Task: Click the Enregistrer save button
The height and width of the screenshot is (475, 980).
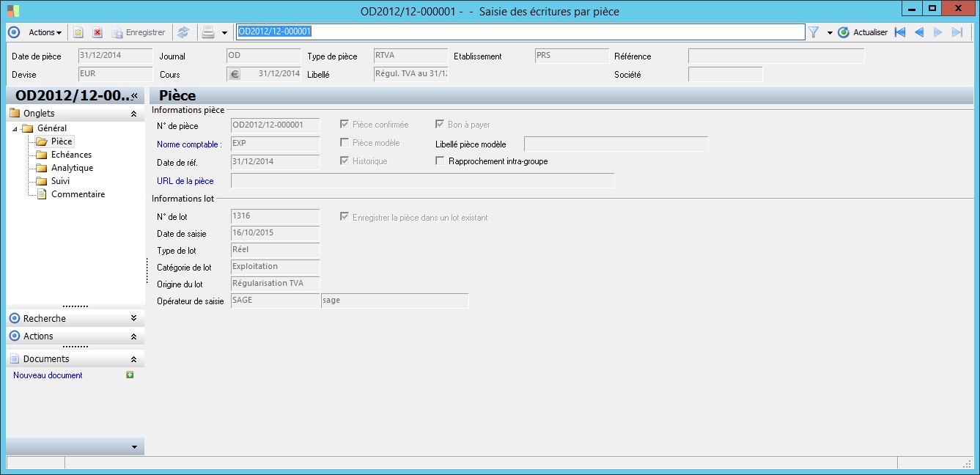Action: tap(139, 32)
